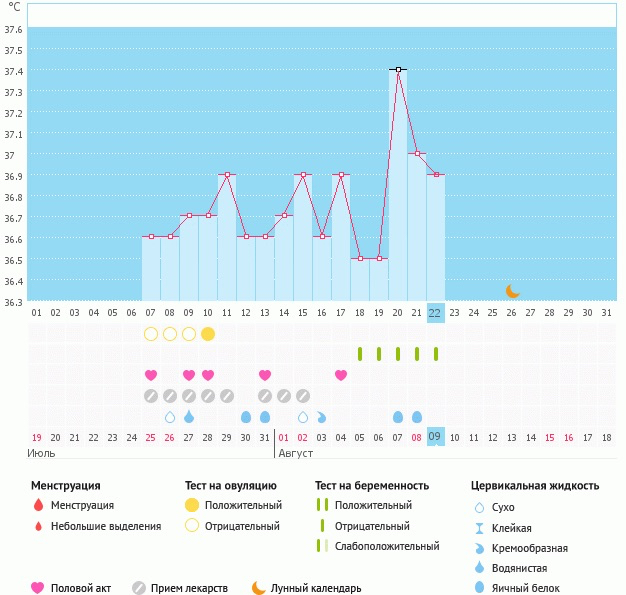Image resolution: width=626 pixels, height=595 pixels.
Task: Click the medication pill icon under day 11
Action: tap(227, 396)
